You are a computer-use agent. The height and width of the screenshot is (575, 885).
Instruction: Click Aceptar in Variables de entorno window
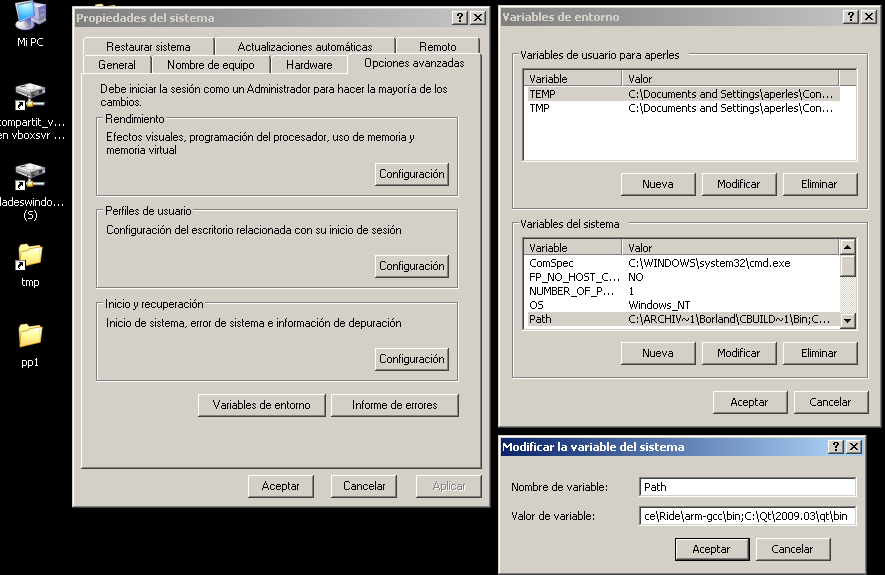point(750,402)
